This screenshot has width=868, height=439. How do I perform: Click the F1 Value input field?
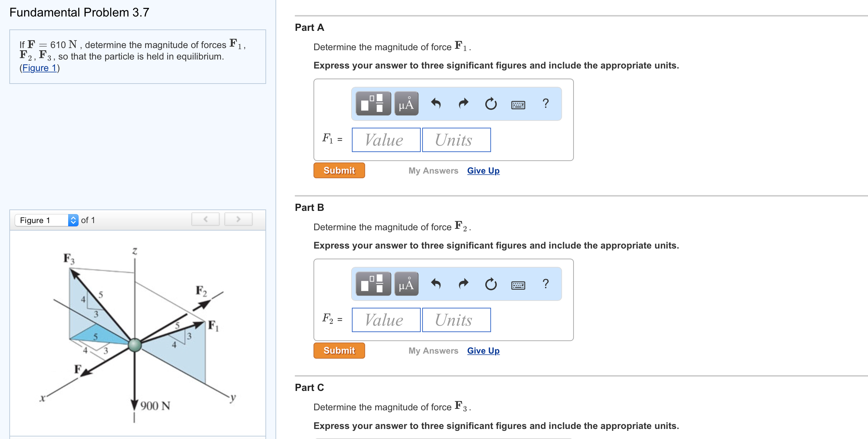pos(386,140)
